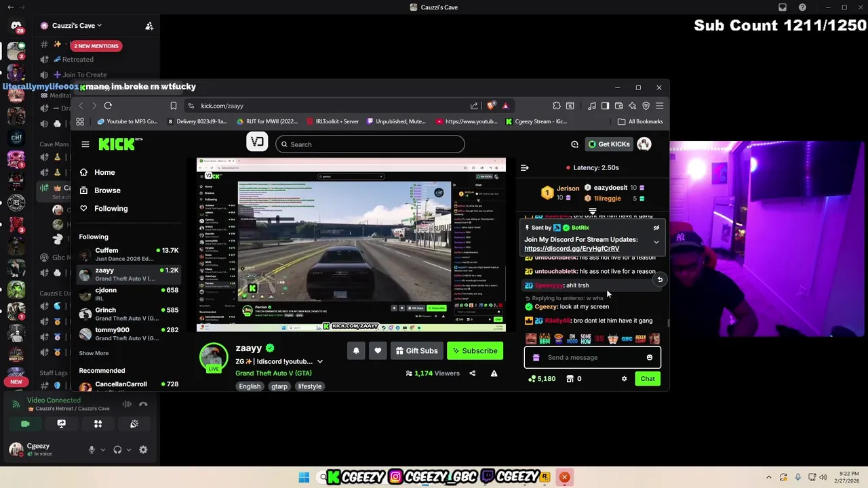Expand Discord headphone options arrow
The image size is (868, 488).
click(129, 449)
